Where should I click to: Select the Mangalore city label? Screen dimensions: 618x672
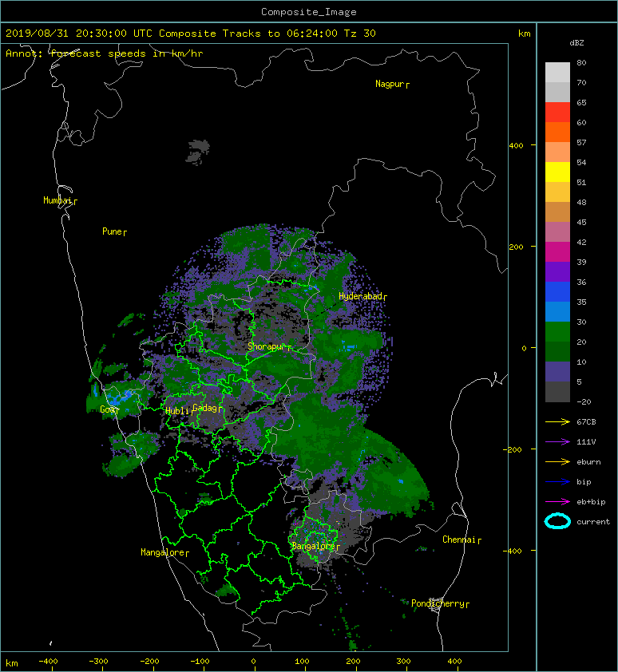coord(164,552)
